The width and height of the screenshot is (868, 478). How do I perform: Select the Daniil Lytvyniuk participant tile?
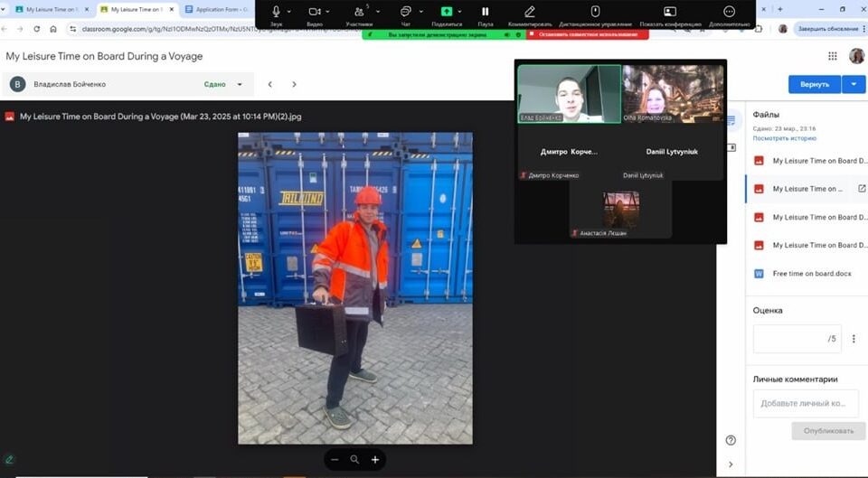pos(673,153)
